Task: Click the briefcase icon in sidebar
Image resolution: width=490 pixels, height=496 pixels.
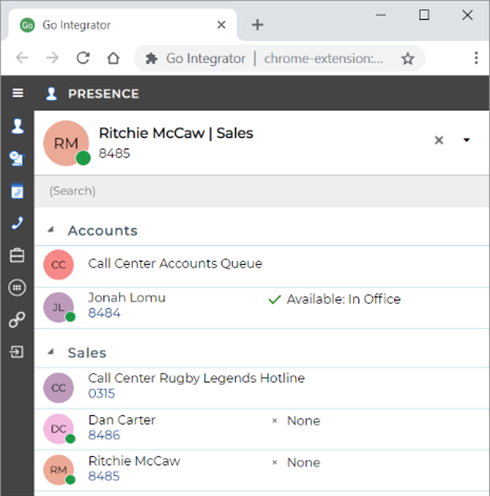Action: point(17,255)
